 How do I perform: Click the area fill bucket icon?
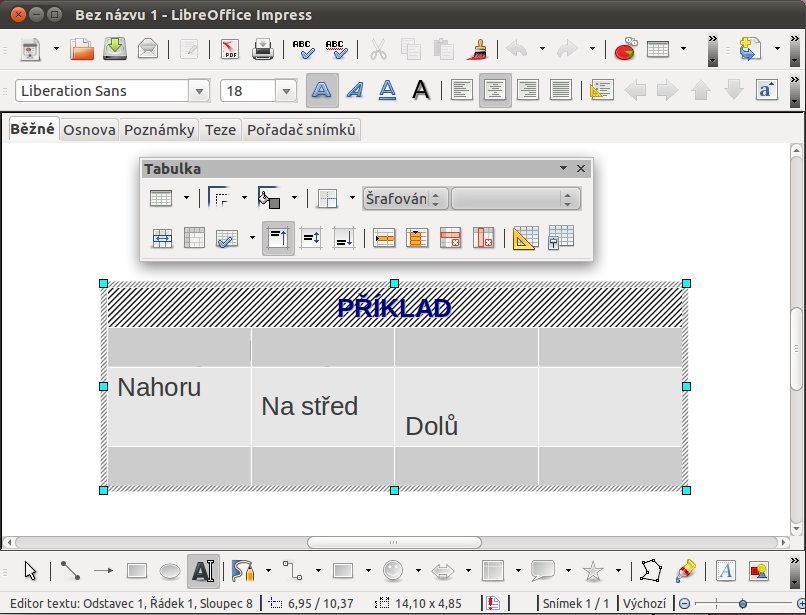(269, 198)
